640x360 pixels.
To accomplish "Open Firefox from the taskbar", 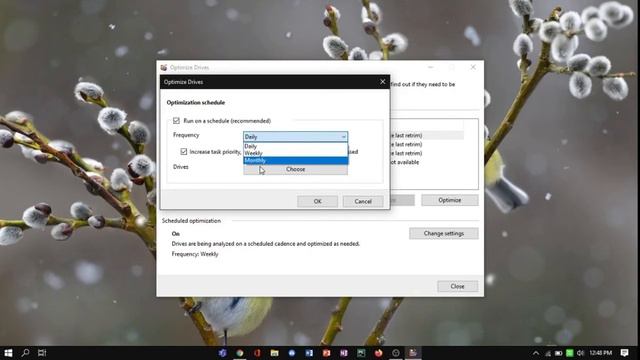I will point(378,353).
